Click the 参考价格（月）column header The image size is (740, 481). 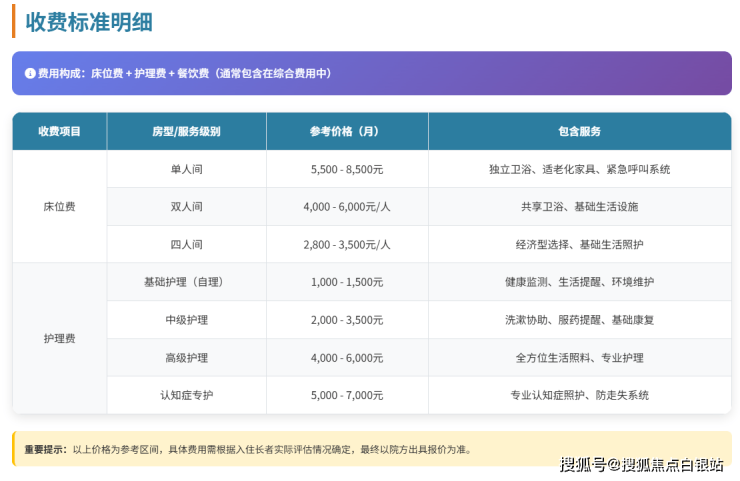coord(346,131)
